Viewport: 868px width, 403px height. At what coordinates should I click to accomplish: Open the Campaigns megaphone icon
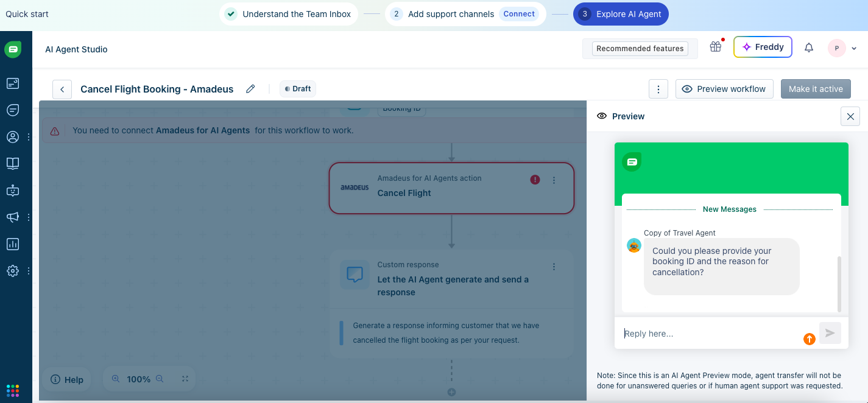click(x=13, y=217)
